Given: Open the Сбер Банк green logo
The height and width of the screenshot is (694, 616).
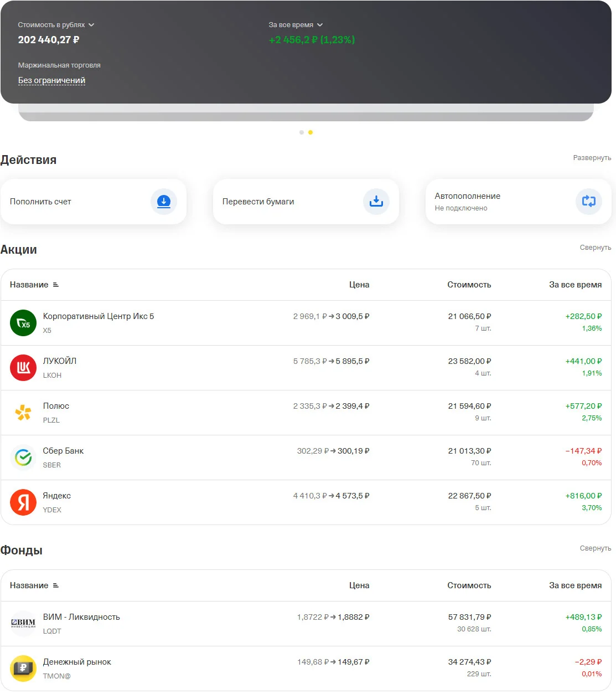Looking at the screenshot, I should pyautogui.click(x=23, y=457).
